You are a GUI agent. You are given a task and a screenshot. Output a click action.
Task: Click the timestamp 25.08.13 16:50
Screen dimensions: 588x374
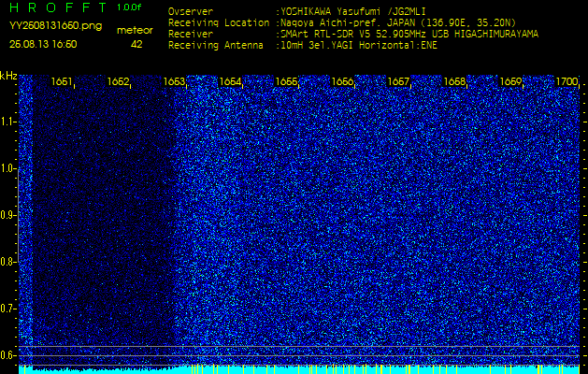coord(43,44)
